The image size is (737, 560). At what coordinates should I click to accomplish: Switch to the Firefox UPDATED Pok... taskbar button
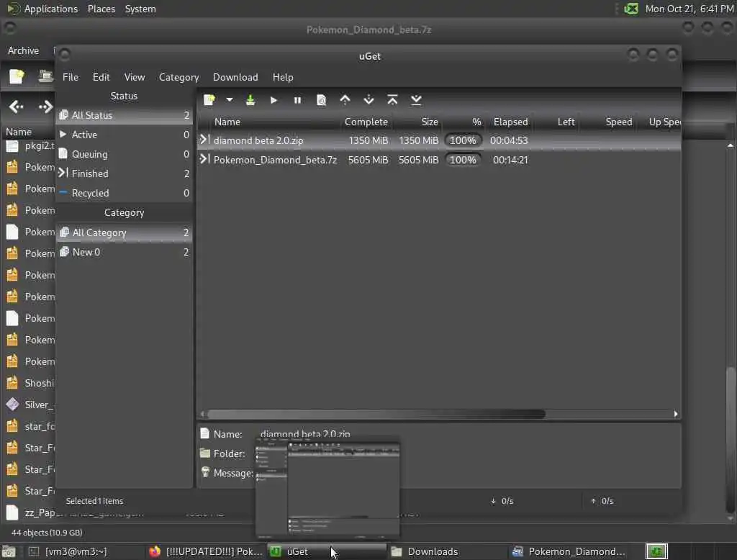click(206, 551)
